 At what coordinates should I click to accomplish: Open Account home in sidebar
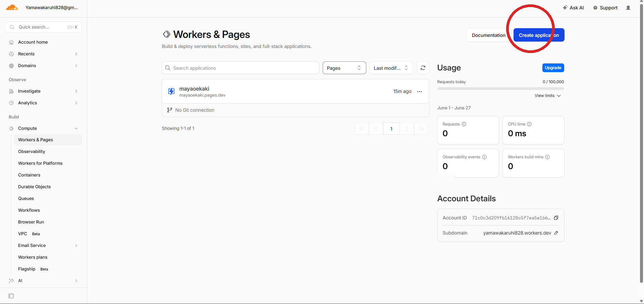point(44,42)
